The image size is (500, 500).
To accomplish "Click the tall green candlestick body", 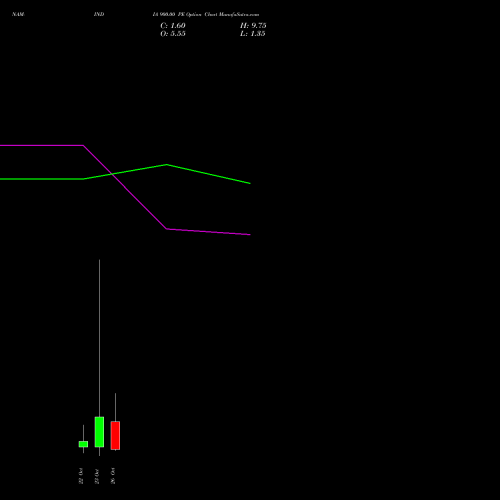I will pos(99,432).
